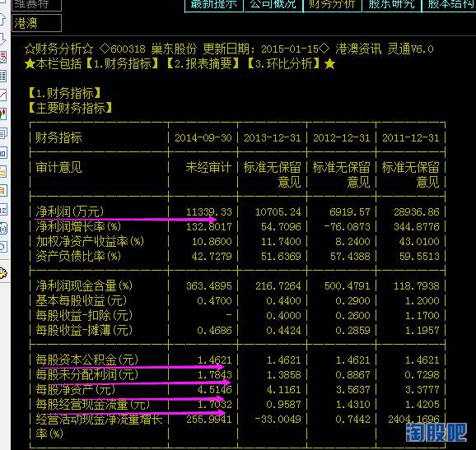Click the 每股未分配利润(元) row label
This screenshot has width=476, height=450.
tap(86, 375)
